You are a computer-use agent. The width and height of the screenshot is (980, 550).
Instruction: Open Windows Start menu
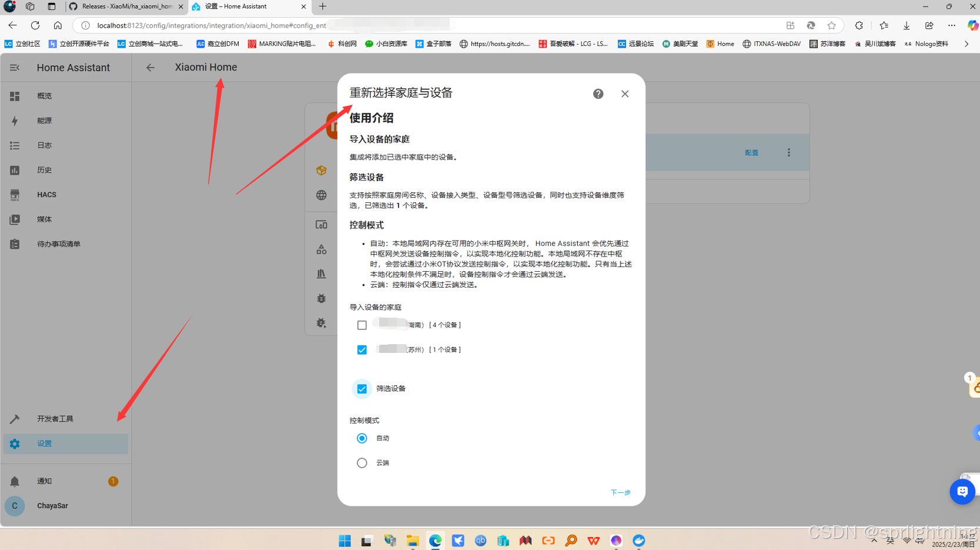click(345, 541)
